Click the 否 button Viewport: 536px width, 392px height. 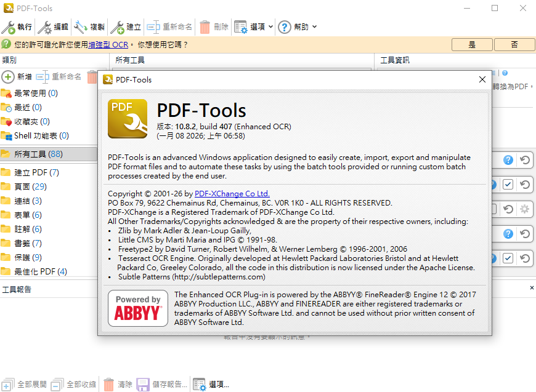514,45
